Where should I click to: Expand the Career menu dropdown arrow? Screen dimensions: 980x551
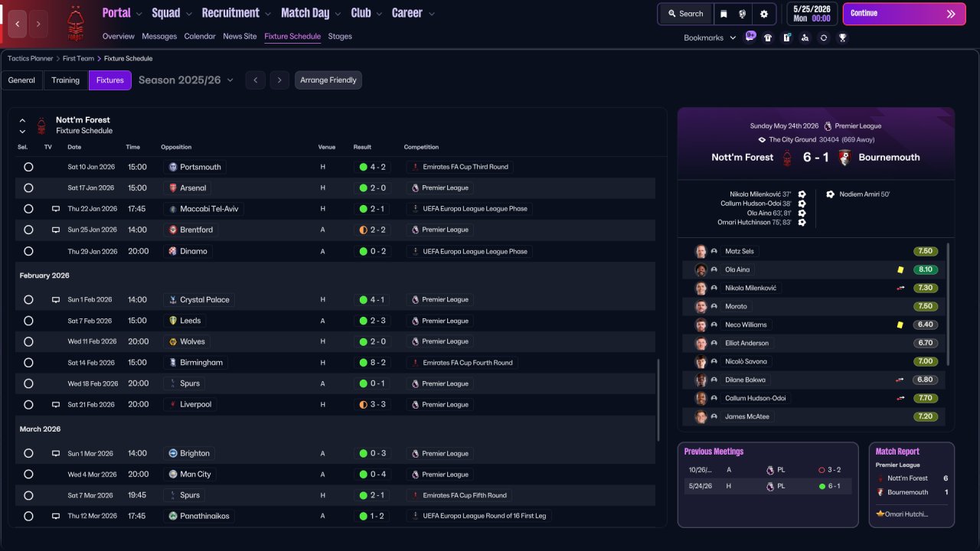[431, 14]
